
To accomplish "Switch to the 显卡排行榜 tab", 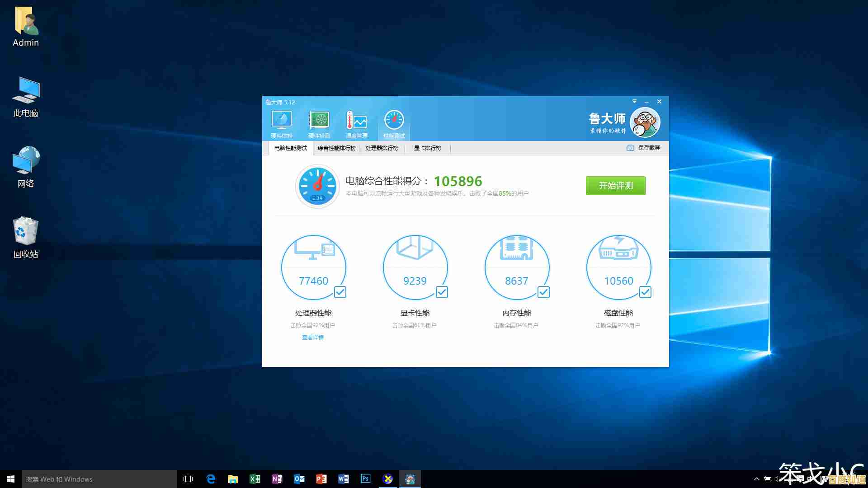I will [427, 148].
